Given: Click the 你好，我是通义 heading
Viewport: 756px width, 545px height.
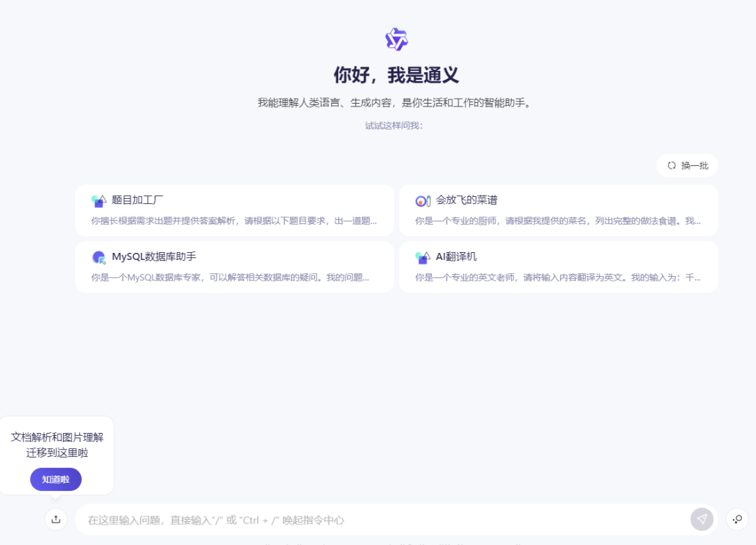Looking at the screenshot, I should click(396, 75).
